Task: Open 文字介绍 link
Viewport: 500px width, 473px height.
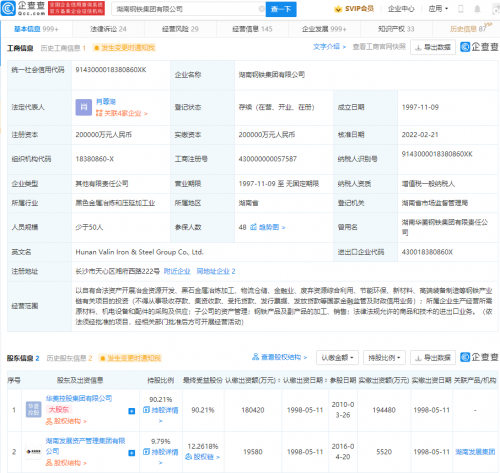Action: point(329,47)
